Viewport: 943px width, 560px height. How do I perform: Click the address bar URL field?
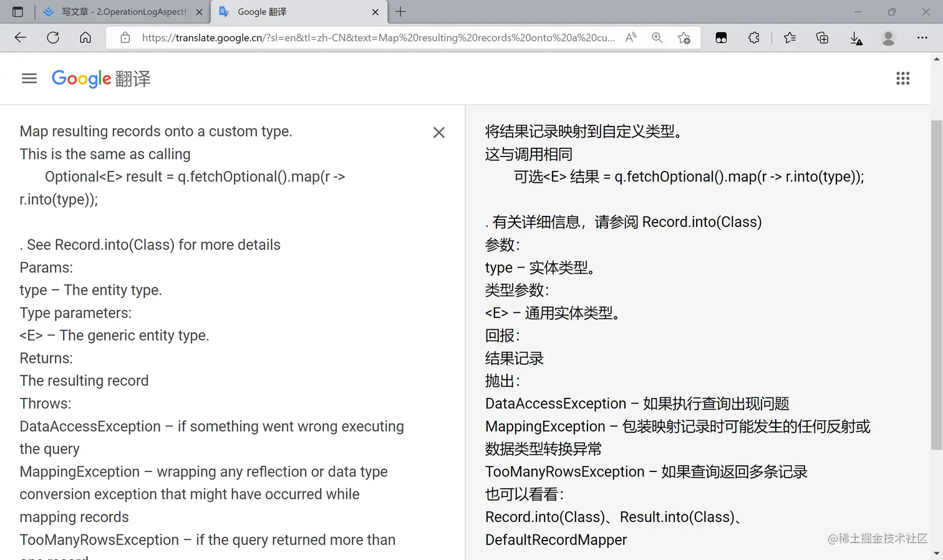[x=378, y=37]
